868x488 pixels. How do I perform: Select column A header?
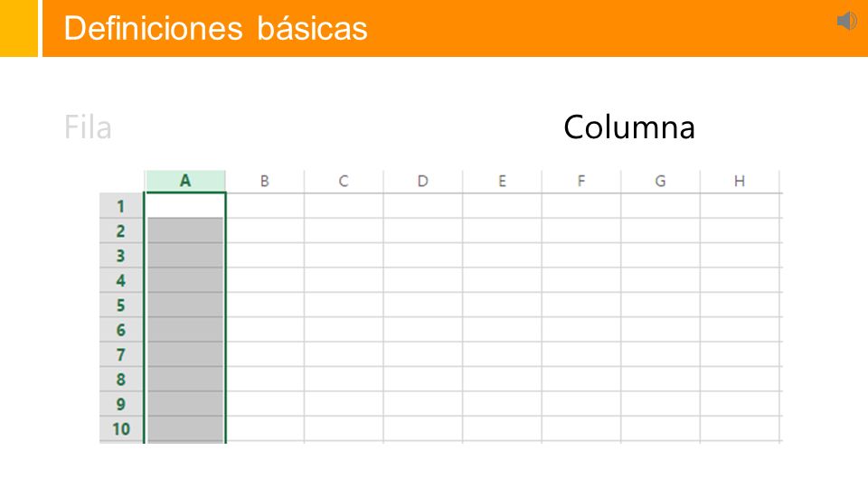185,181
